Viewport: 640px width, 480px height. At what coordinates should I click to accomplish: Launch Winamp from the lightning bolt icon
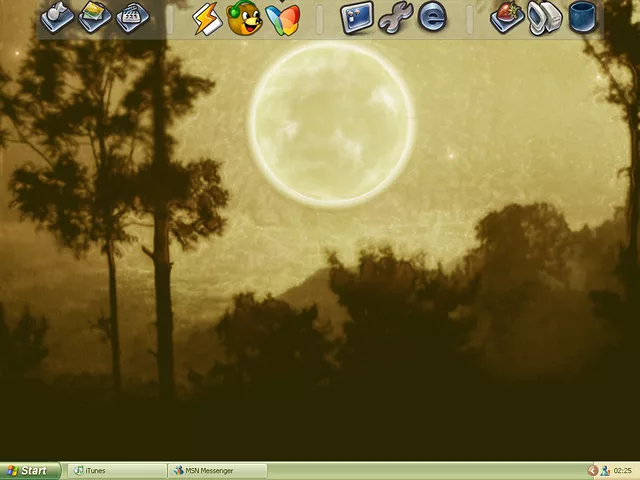pos(207,18)
